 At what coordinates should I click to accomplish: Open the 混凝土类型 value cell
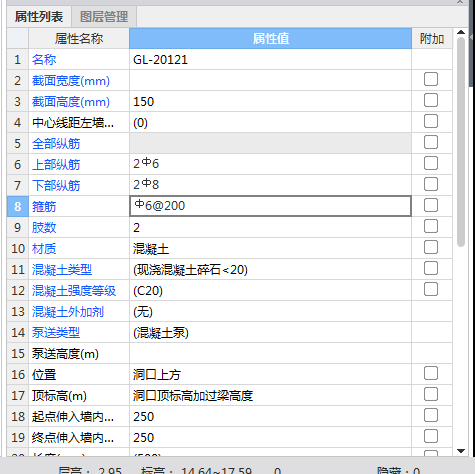tap(270, 270)
